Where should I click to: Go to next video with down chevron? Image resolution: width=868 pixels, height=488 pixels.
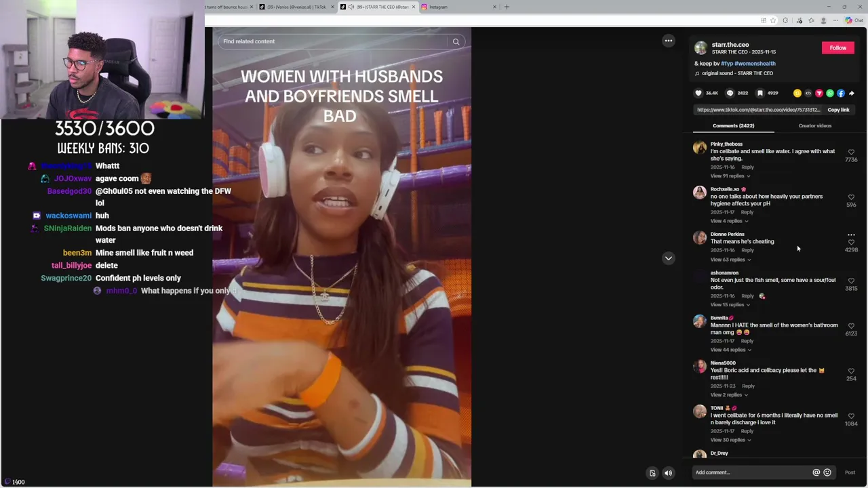[669, 258]
